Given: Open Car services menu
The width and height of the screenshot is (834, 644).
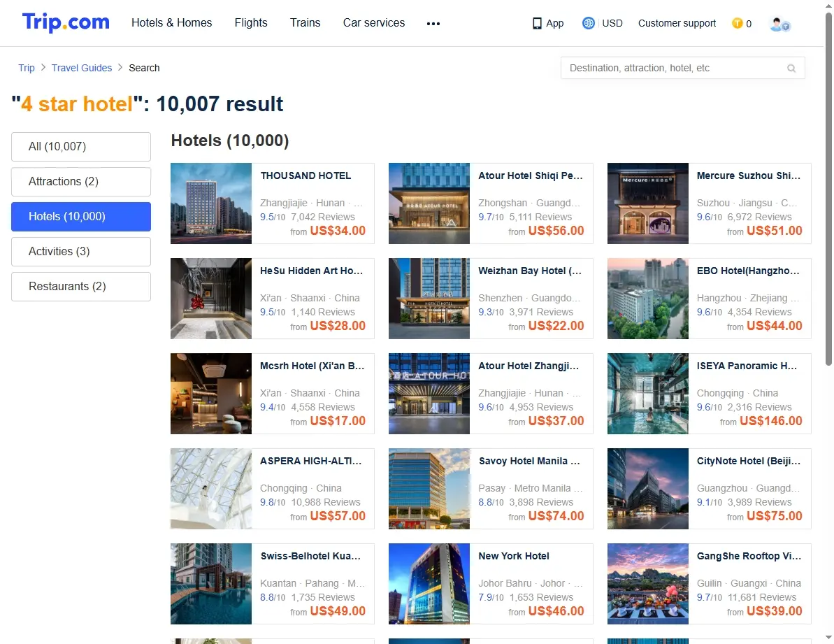Looking at the screenshot, I should (x=374, y=23).
